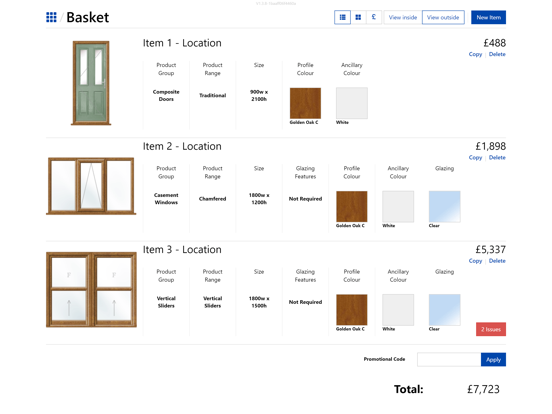Click the 1800w x 1200h size
552x414 pixels.
[x=259, y=199]
